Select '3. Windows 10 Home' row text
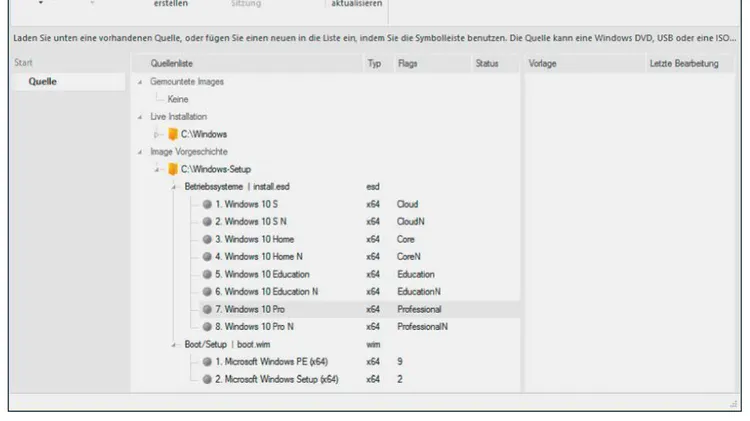The image size is (750, 421). (x=254, y=239)
